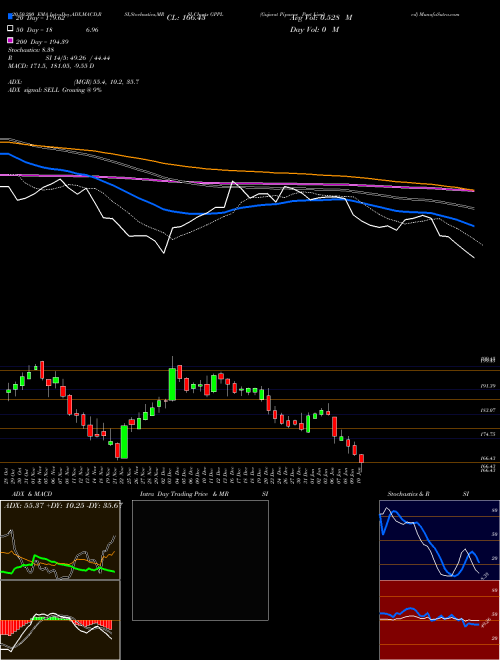This screenshot has width=500, height=660.
Task: Open the MACD histogram chart panel
Action: click(x=60, y=620)
